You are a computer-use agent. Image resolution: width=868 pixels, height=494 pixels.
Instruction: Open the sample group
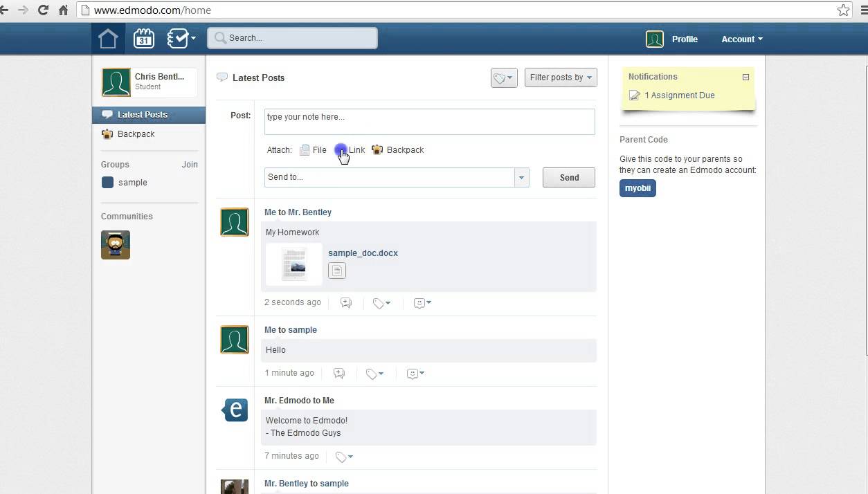125,183
